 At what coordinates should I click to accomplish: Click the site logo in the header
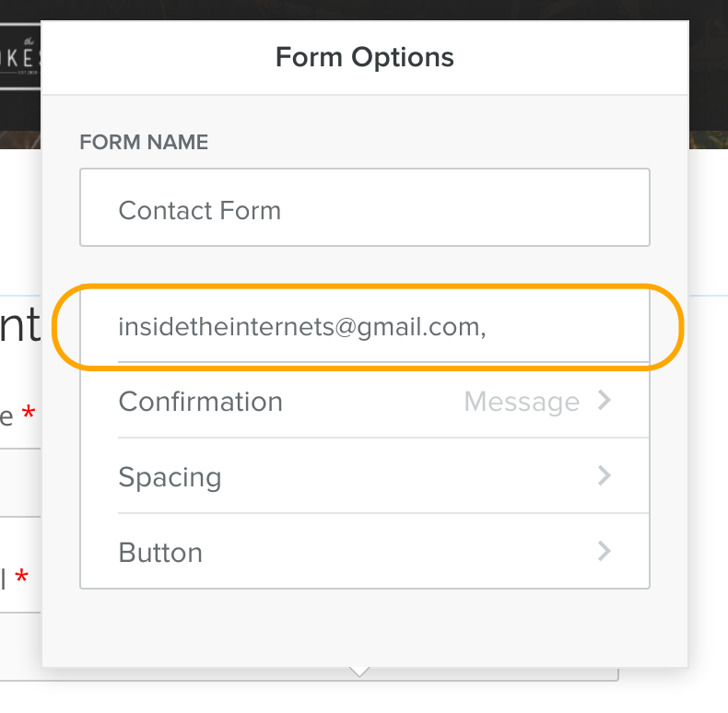point(20,56)
